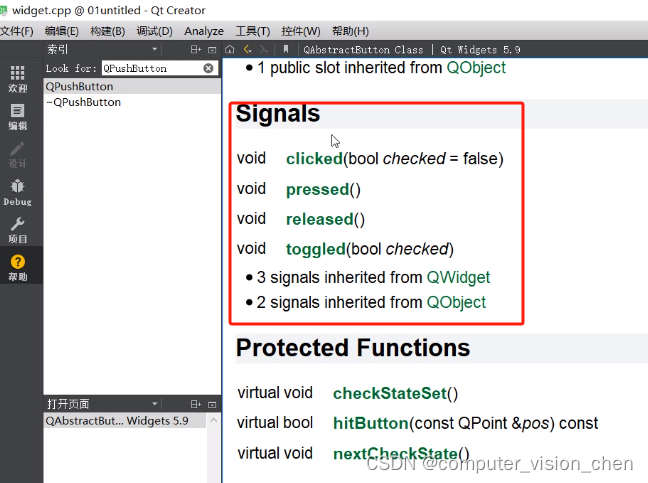Screen dimensions: 648x483
Task: Open the Tools menu (工具)
Action: click(253, 31)
